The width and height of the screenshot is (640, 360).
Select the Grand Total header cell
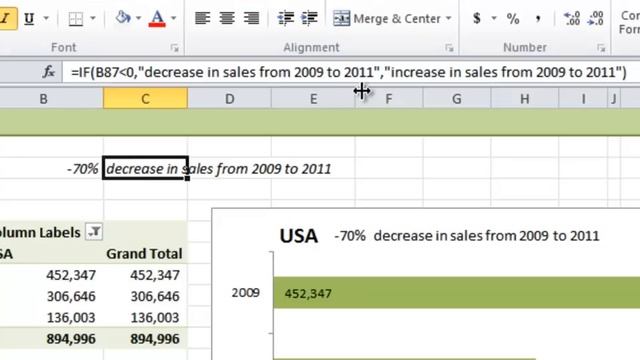pyautogui.click(x=145, y=254)
